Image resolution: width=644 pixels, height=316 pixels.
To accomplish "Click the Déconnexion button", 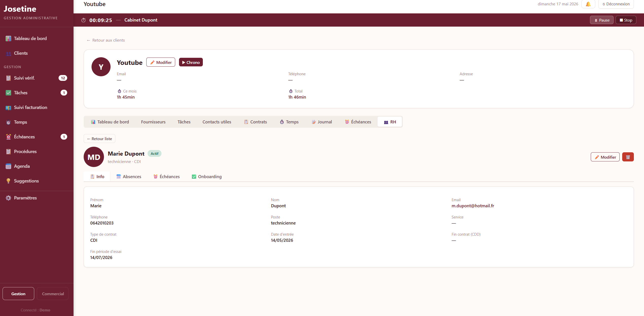I will point(616,4).
